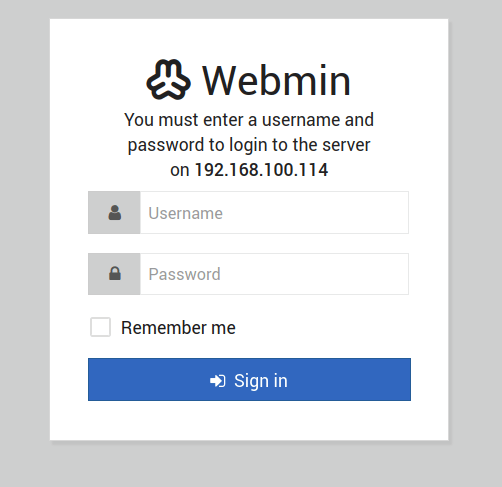Click the Sign in text label

261,381
